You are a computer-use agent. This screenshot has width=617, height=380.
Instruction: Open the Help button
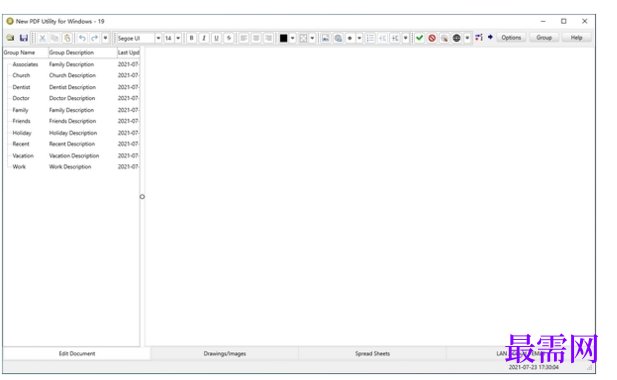point(576,37)
